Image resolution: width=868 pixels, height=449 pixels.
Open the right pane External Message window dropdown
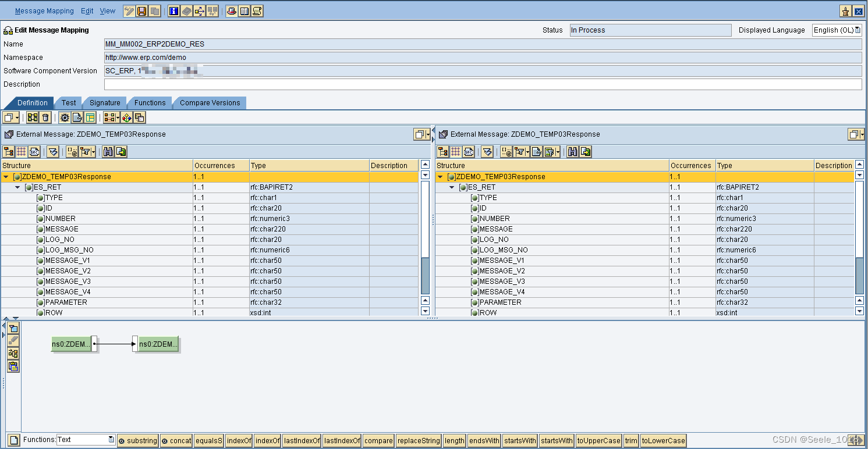click(x=856, y=134)
